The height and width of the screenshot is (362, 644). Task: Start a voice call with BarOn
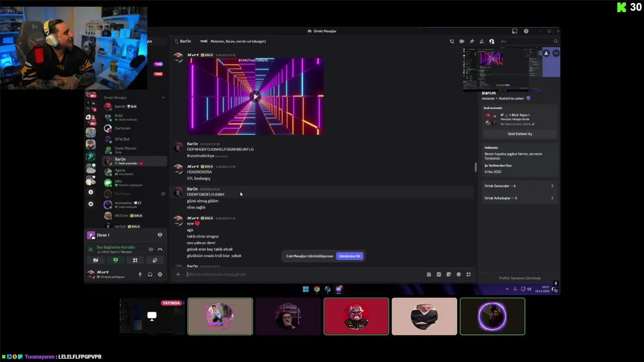pyautogui.click(x=452, y=41)
